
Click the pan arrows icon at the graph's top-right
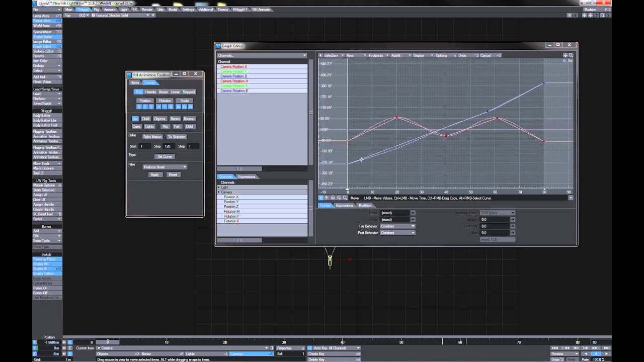(x=566, y=55)
